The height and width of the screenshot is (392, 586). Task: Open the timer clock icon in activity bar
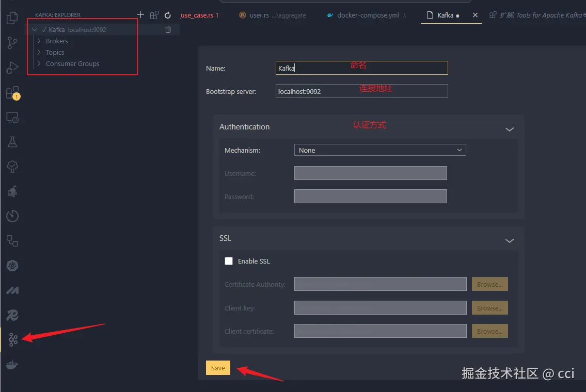pyautogui.click(x=12, y=216)
